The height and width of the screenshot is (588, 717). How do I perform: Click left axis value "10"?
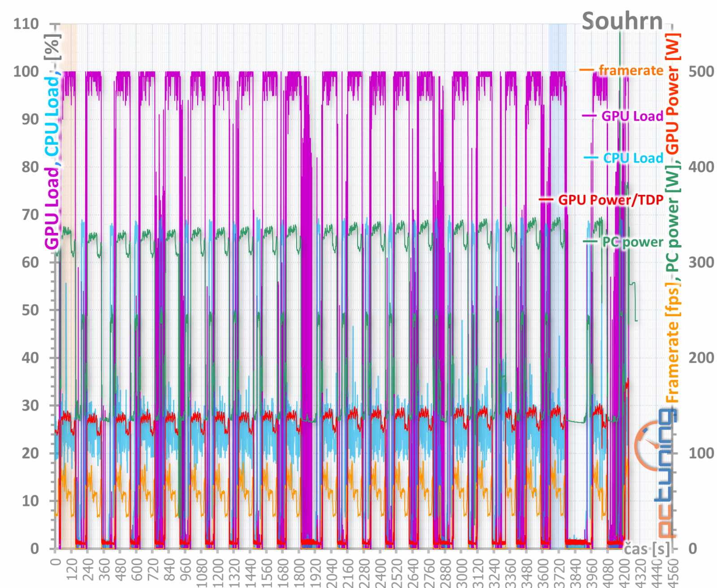pyautogui.click(x=30, y=501)
